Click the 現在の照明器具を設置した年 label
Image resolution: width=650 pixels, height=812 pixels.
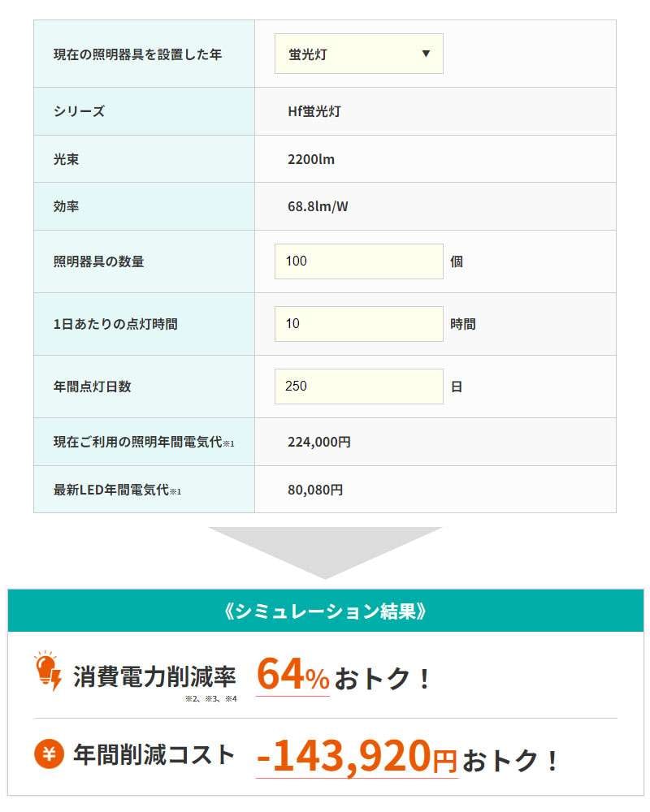137,54
